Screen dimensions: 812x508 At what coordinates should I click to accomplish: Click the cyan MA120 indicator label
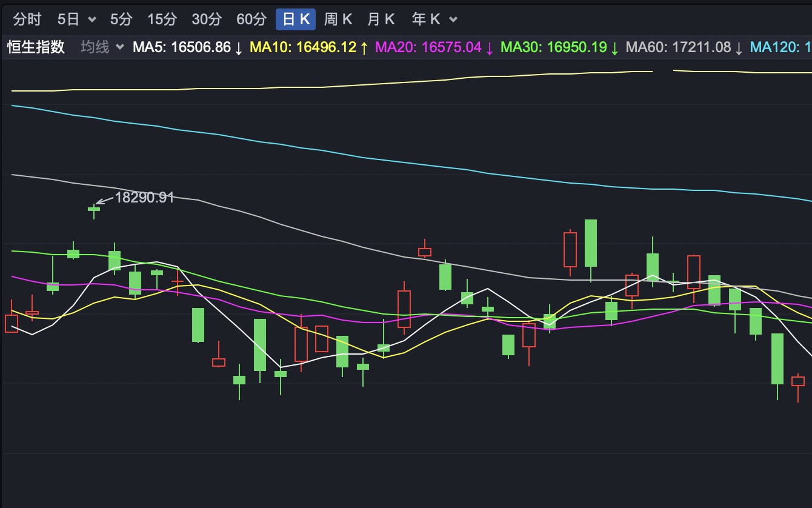point(781,47)
